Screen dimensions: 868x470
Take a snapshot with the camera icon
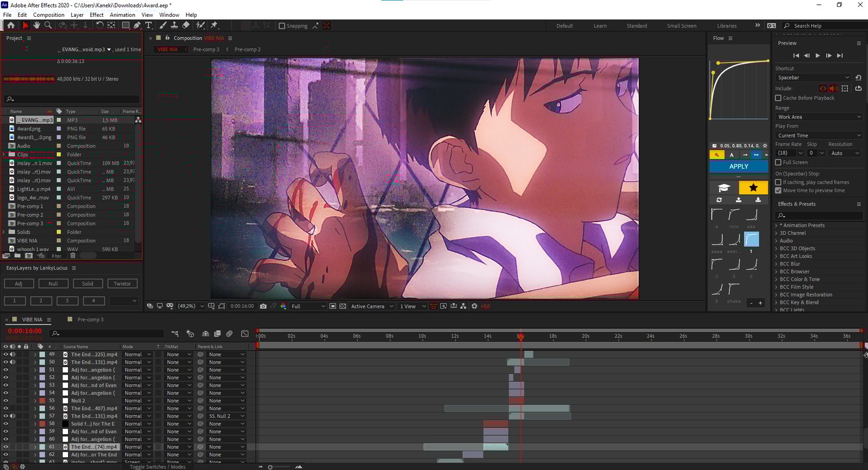(x=263, y=306)
